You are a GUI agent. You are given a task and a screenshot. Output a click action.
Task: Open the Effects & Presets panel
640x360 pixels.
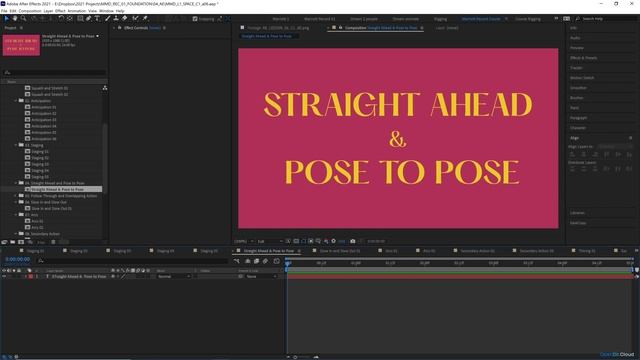(584, 58)
